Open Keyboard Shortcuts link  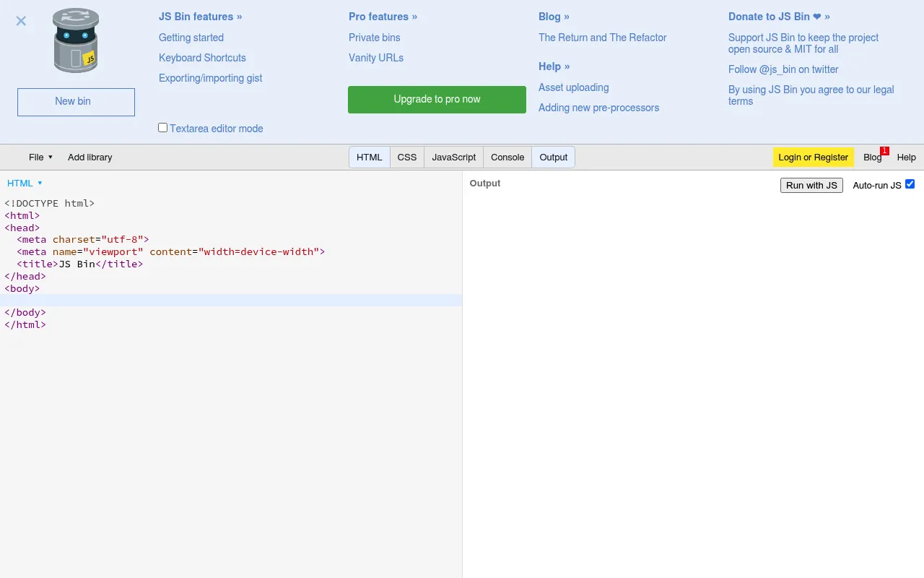coord(202,58)
